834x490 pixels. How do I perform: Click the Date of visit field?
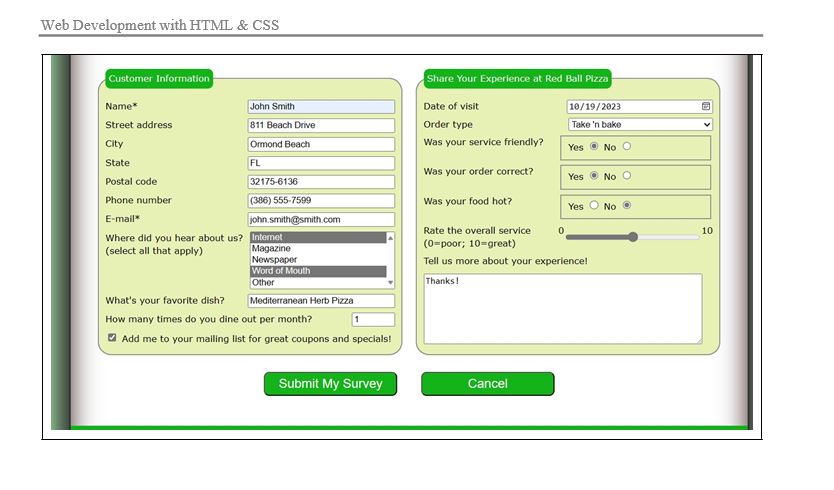[640, 106]
